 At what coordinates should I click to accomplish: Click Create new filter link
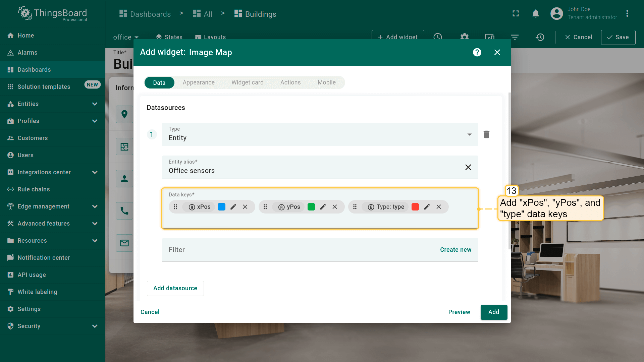tap(455, 250)
